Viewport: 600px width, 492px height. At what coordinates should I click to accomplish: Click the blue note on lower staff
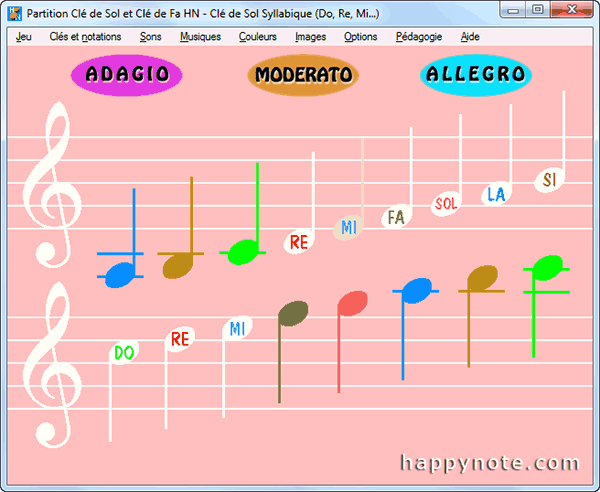click(416, 291)
